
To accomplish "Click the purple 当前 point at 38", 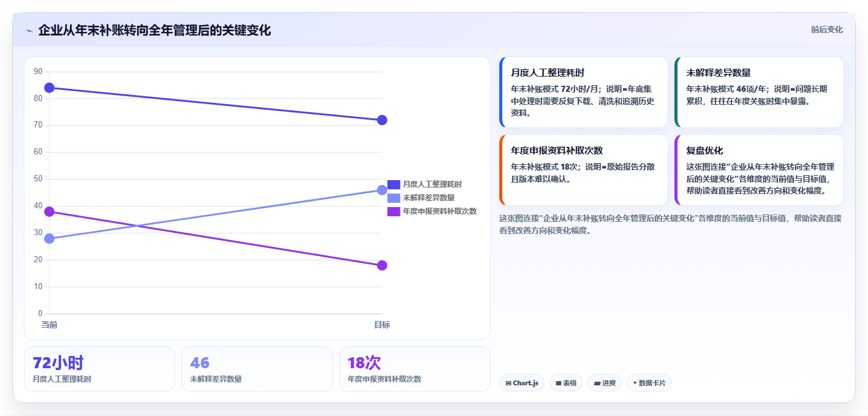I will point(49,212).
